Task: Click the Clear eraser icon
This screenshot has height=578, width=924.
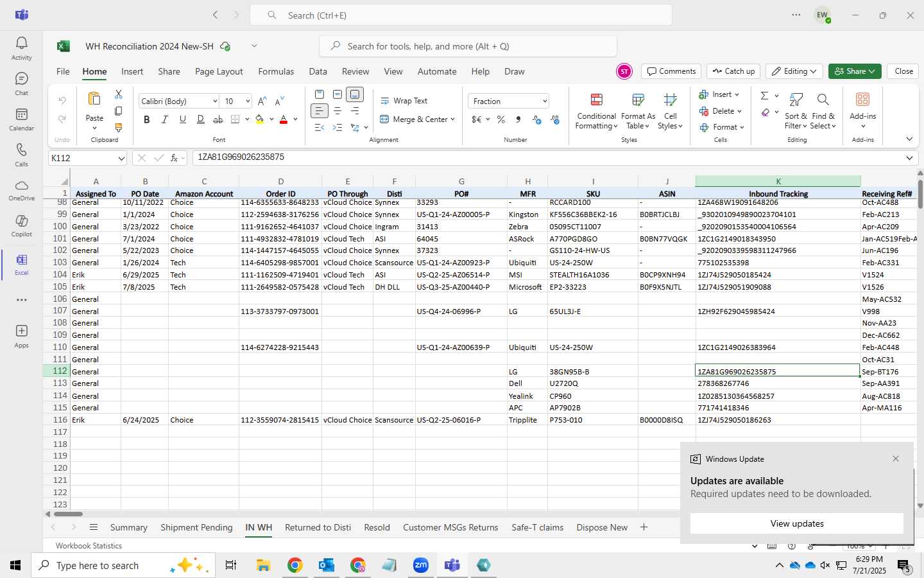Action: (x=765, y=112)
